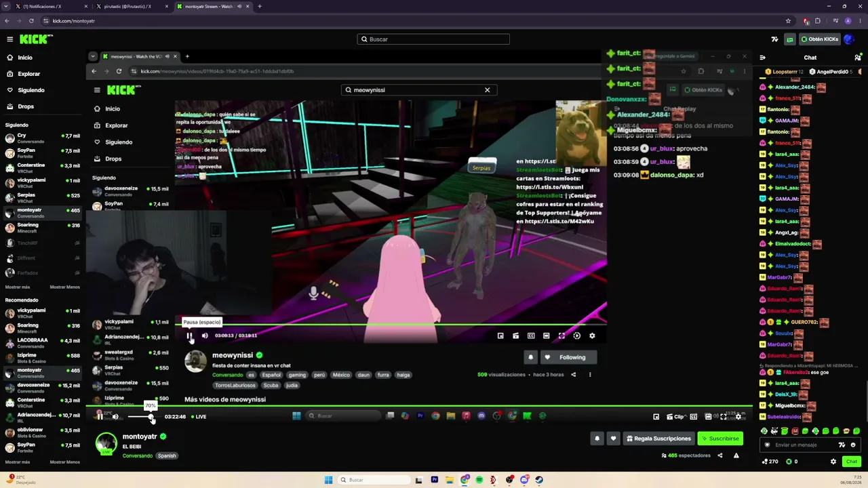Bookmark this page with the star icon
This screenshot has height=488, width=868.
(788, 21)
